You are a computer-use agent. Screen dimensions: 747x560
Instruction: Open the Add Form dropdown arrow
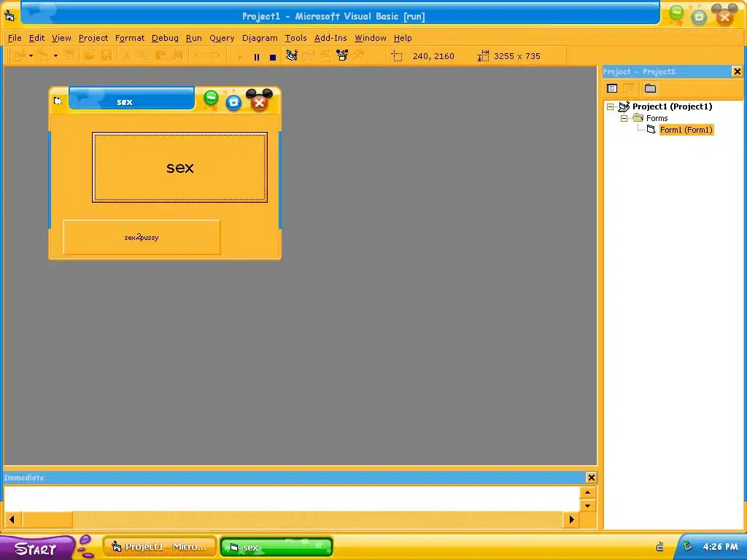(55, 55)
